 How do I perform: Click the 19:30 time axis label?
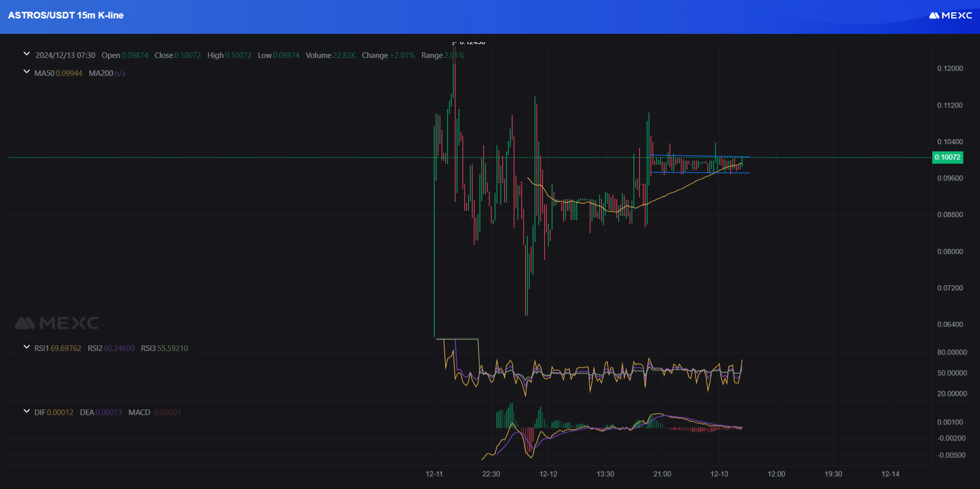(833, 474)
